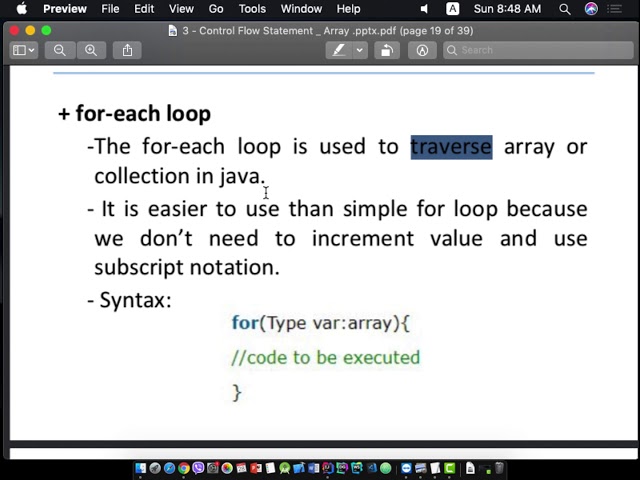Click the Share toolbar button
Viewport: 640px width, 480px height.
point(127,50)
